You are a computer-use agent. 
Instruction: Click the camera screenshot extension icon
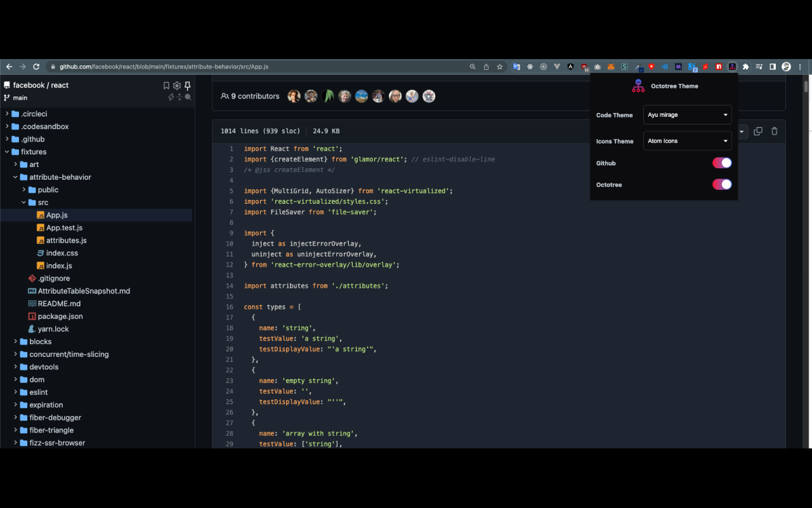tap(598, 67)
